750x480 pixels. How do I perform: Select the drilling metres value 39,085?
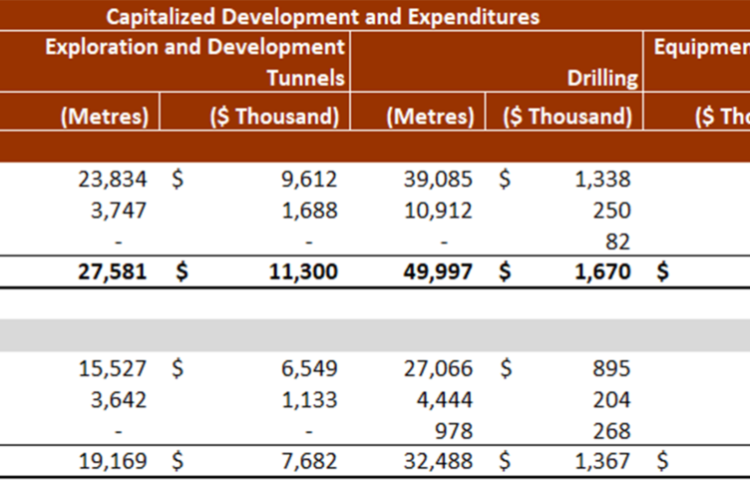pyautogui.click(x=438, y=179)
